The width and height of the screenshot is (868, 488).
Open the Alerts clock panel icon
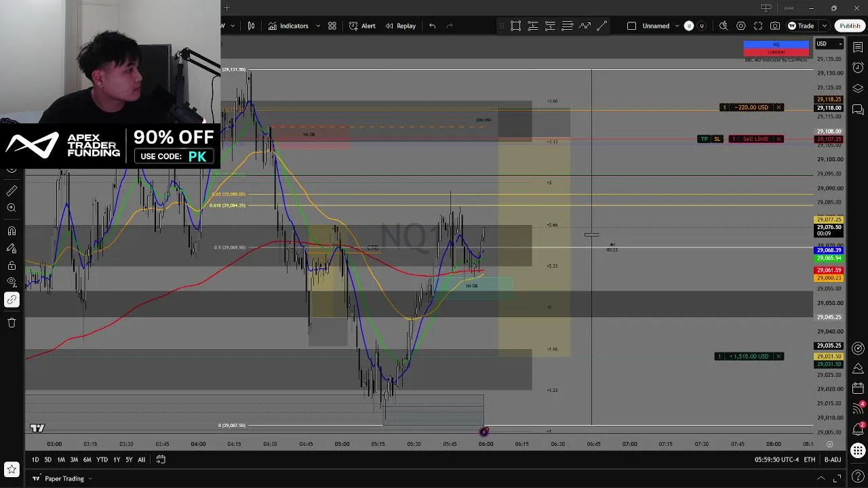858,68
